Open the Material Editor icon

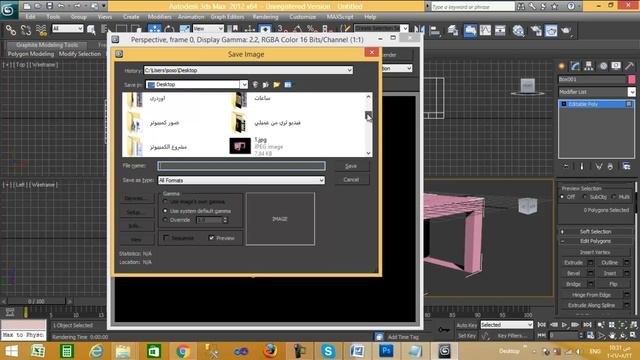tap(518, 30)
